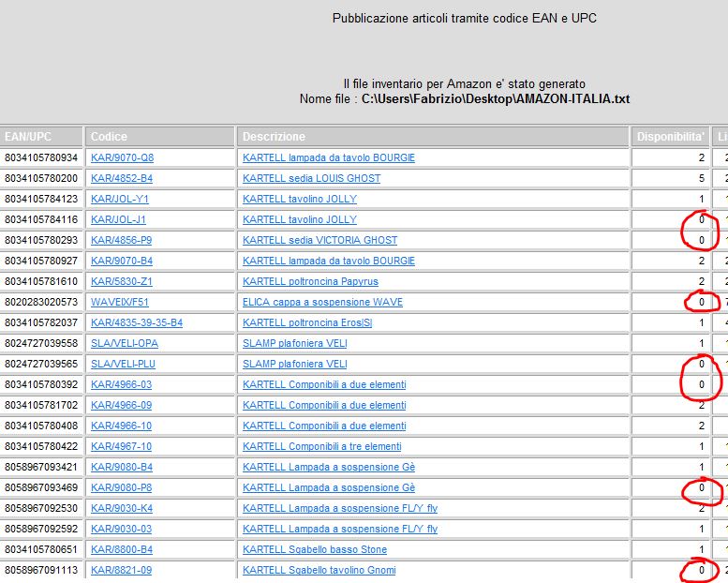Image resolution: width=728 pixels, height=583 pixels.
Task: Click the Descrizione column header
Action: click(x=433, y=137)
